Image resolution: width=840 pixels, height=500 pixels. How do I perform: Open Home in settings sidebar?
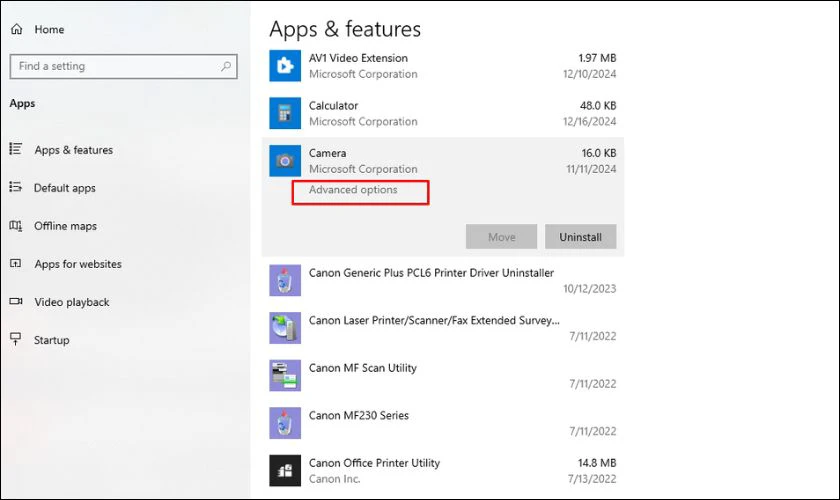point(49,29)
